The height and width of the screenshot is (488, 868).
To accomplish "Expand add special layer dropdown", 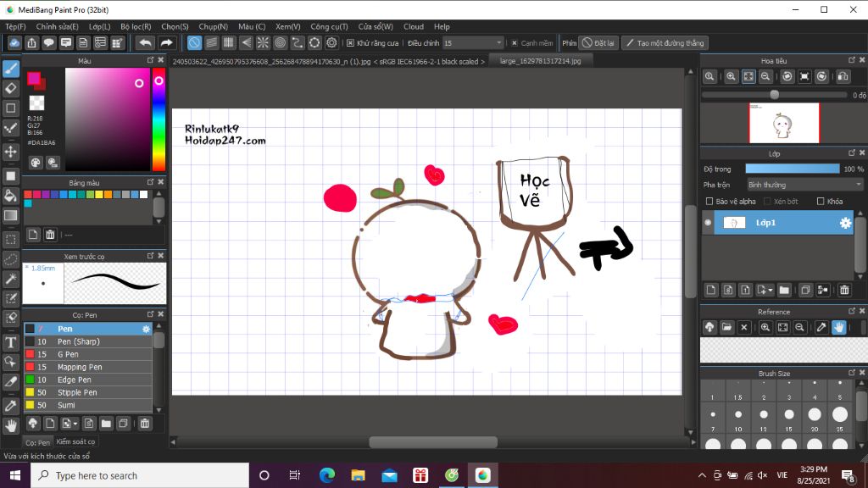I will (x=764, y=290).
